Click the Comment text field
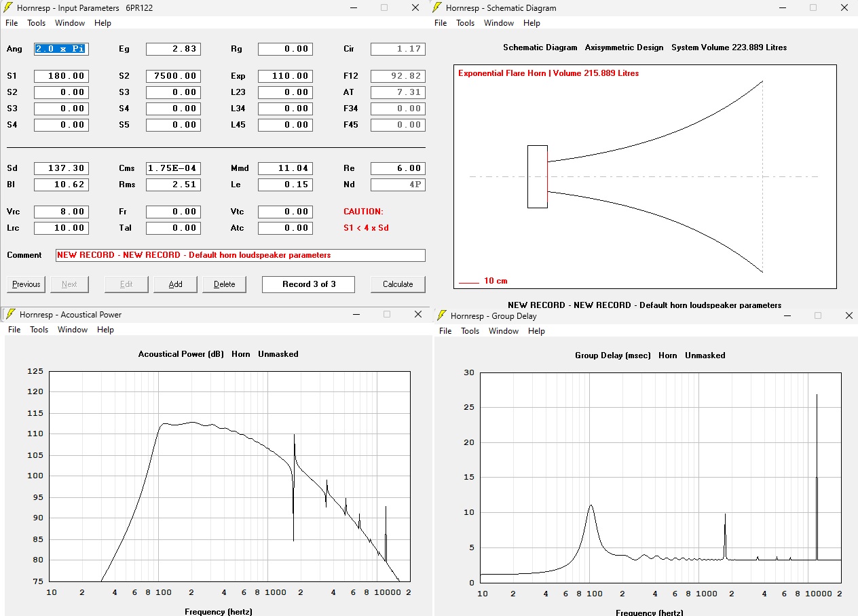This screenshot has width=858, height=616. pos(240,255)
